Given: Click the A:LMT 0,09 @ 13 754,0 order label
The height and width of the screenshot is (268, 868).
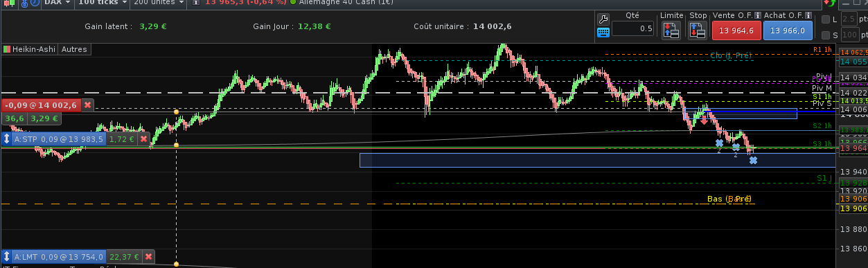Looking at the screenshot, I should pyautogui.click(x=60, y=256).
